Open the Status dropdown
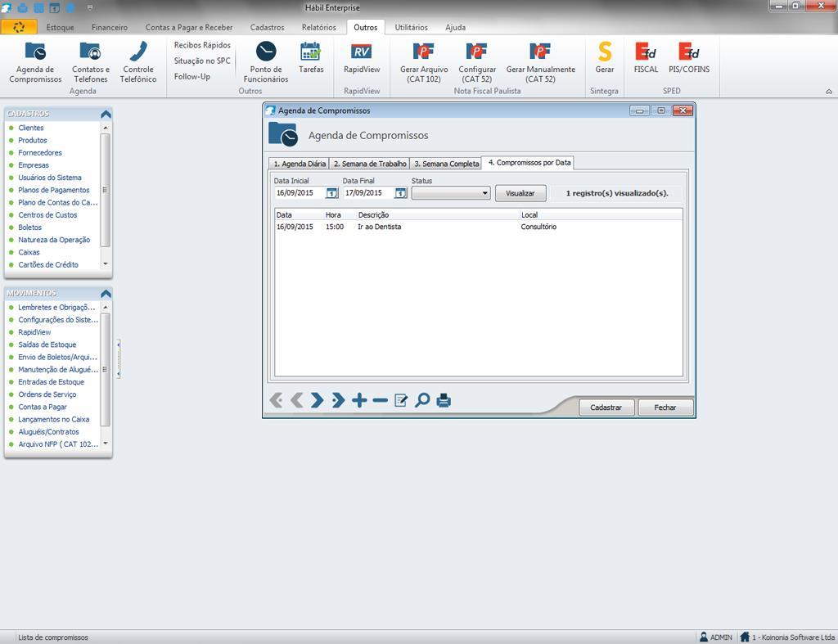This screenshot has height=644, width=838. (x=451, y=193)
